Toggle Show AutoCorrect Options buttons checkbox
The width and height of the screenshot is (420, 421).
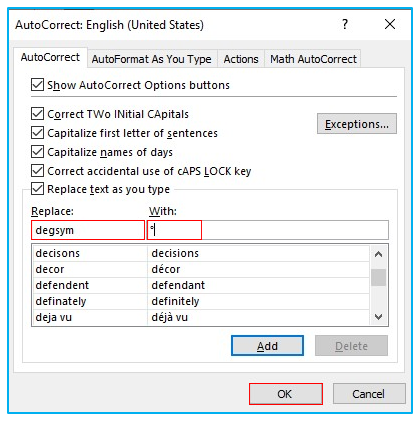coord(37,85)
